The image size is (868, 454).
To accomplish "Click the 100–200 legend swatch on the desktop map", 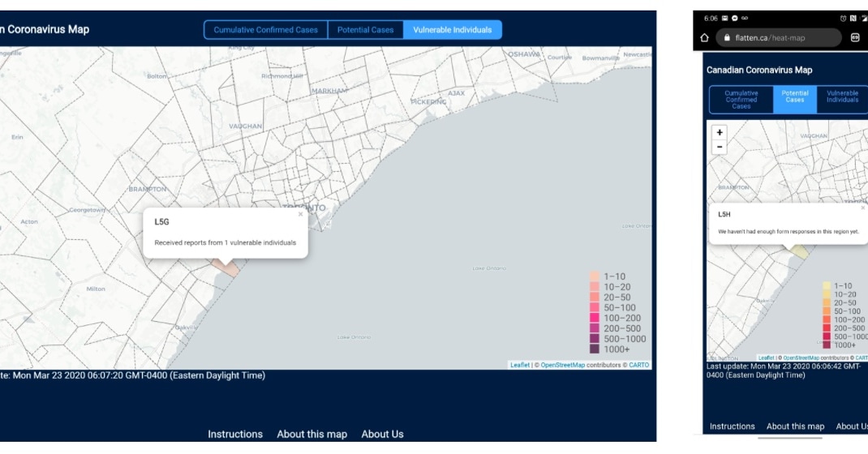I will coord(595,318).
